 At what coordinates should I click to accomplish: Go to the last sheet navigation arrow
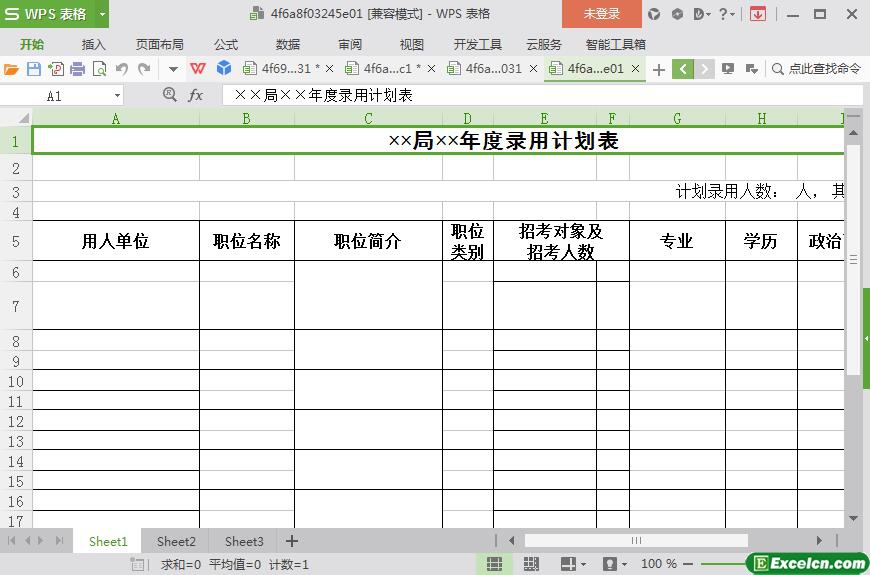[59, 541]
